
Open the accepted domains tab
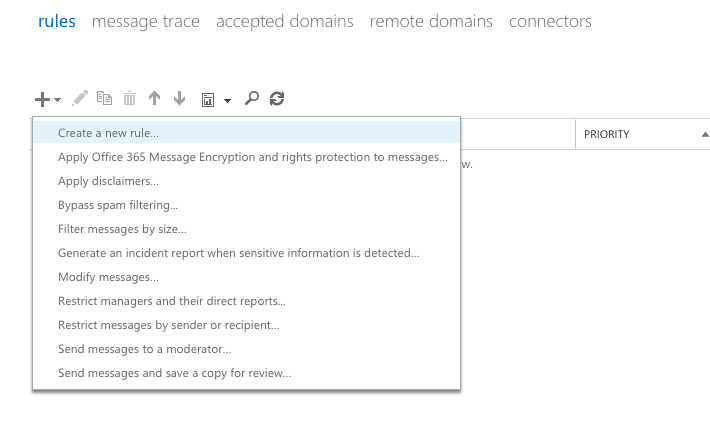click(284, 21)
